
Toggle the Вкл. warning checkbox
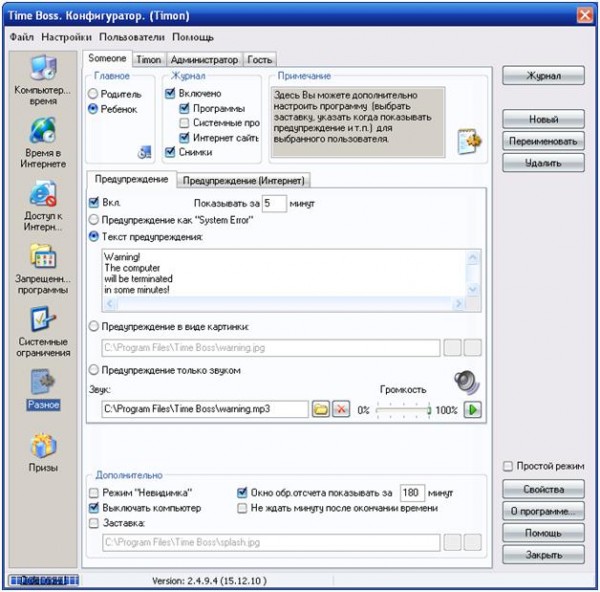click(x=94, y=202)
